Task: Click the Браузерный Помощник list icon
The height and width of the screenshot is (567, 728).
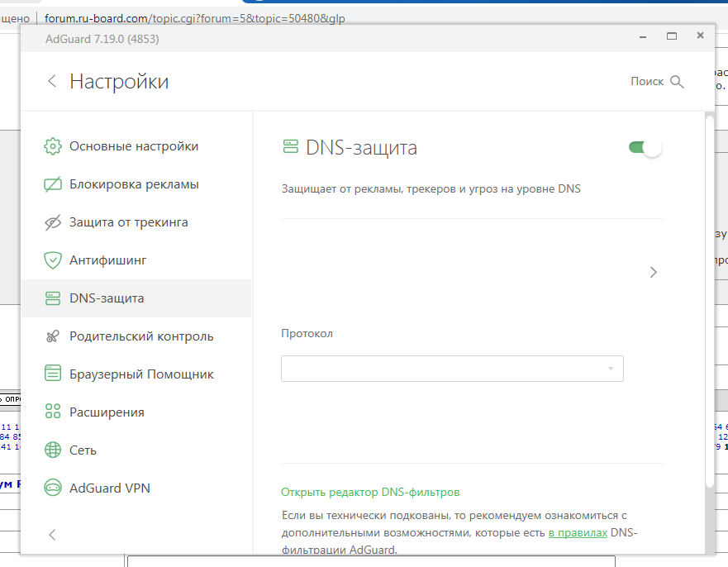Action: point(52,373)
